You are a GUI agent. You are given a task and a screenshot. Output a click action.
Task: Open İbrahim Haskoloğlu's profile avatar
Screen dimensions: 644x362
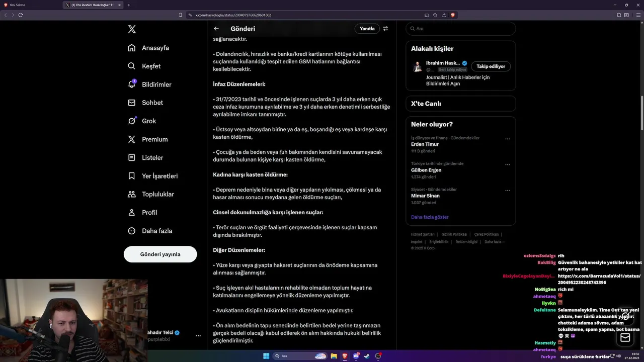pyautogui.click(x=417, y=66)
